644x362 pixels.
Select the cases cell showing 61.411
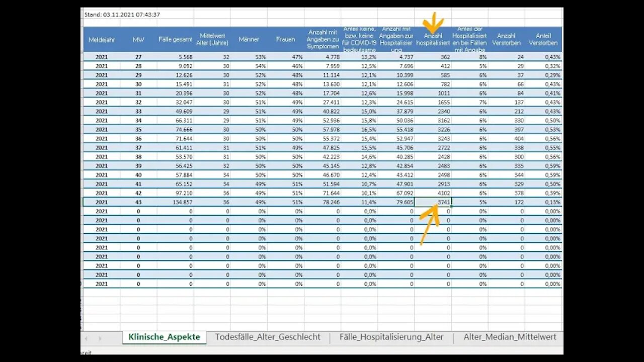click(x=175, y=148)
